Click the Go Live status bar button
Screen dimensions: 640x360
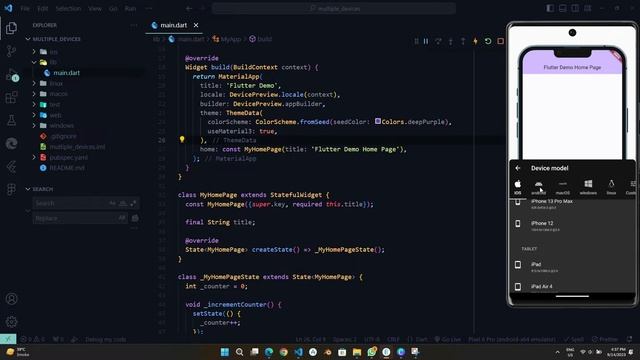(449, 340)
